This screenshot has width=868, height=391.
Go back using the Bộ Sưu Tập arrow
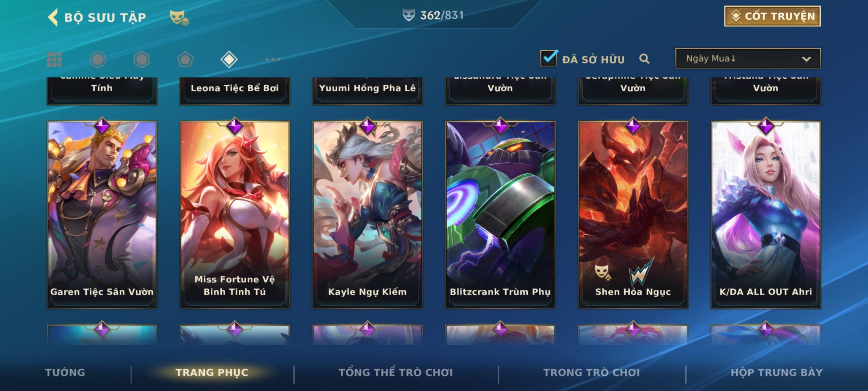click(x=53, y=17)
